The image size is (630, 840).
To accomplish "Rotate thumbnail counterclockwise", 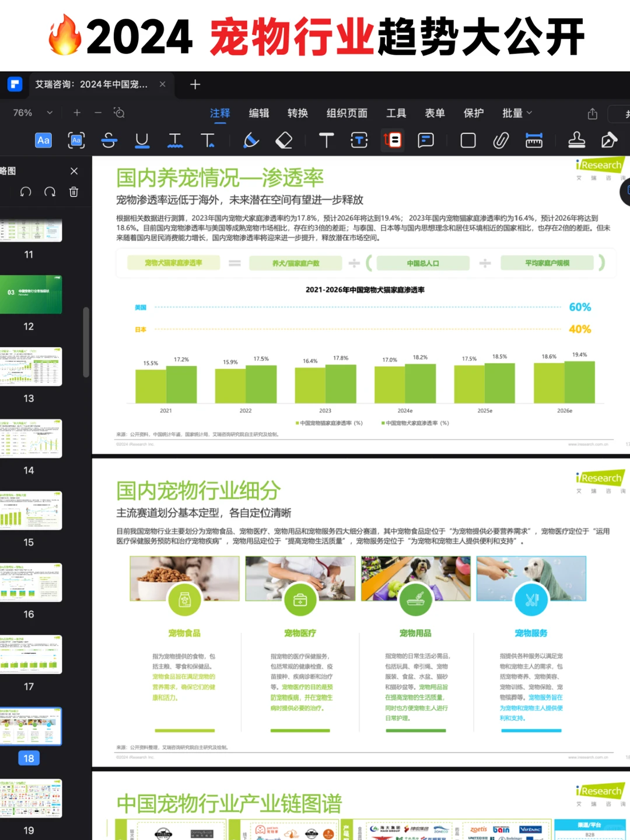I will click(x=26, y=192).
